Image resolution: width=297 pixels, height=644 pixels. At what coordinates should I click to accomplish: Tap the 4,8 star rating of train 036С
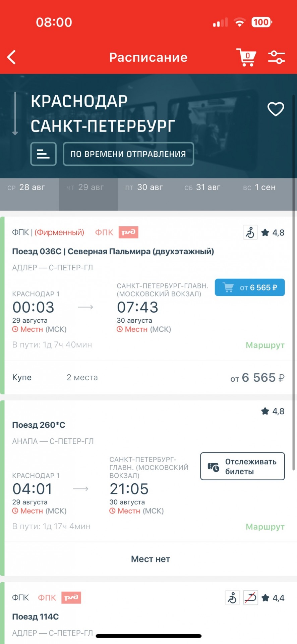click(273, 232)
